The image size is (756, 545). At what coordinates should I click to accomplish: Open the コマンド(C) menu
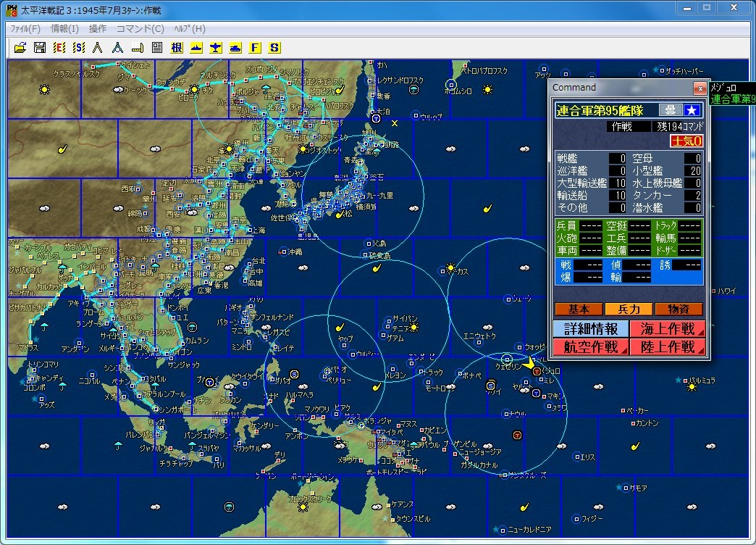pos(140,28)
